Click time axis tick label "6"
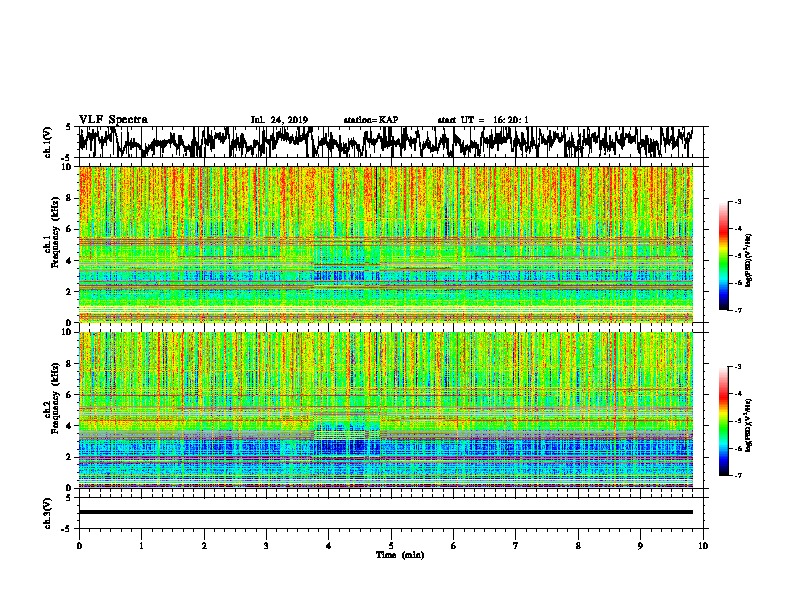The width and height of the screenshot is (792, 612). tap(454, 546)
